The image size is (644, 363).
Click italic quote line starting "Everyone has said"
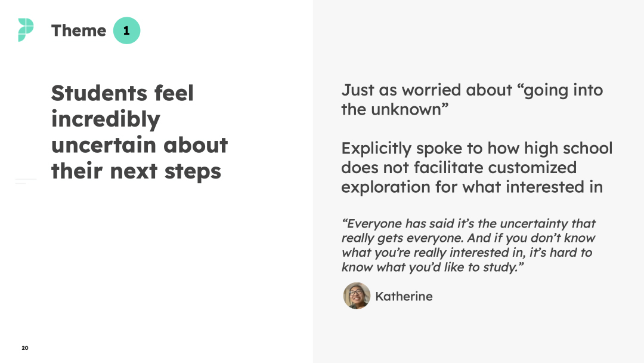pyautogui.click(x=469, y=224)
